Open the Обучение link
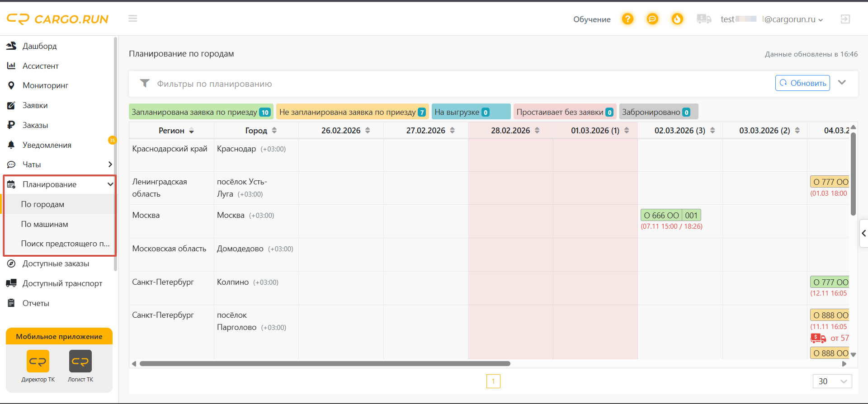The image size is (868, 404). point(592,19)
